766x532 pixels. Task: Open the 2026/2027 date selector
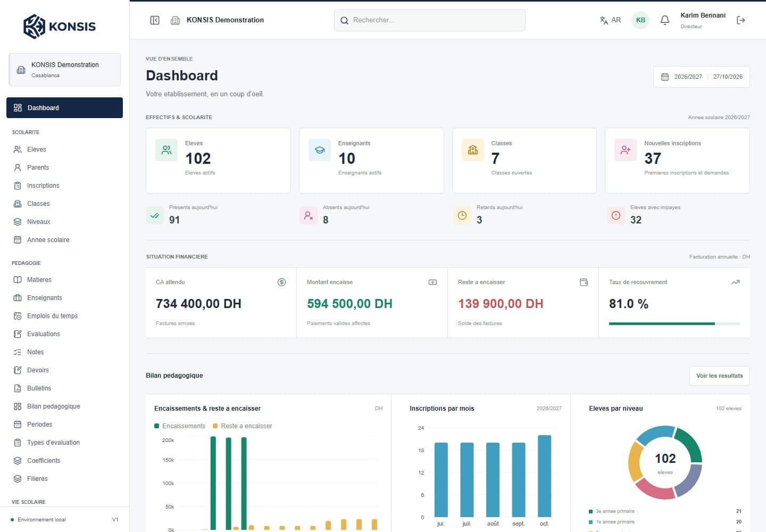point(701,77)
